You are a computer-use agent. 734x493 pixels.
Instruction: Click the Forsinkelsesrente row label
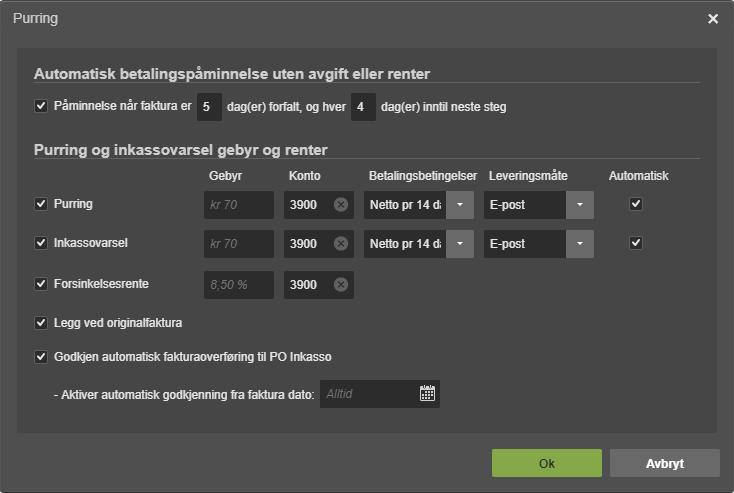point(101,284)
